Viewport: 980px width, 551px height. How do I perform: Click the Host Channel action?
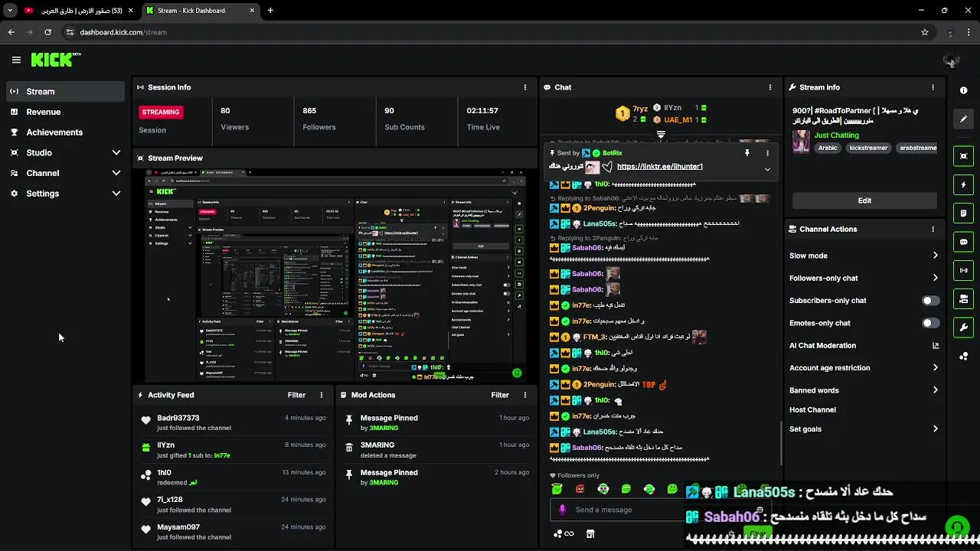812,410
